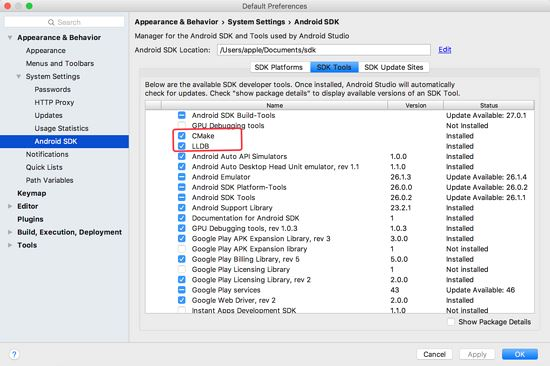Viewport: 550px width, 366px height.
Task: Toggle the CMake checkbox
Action: click(x=182, y=135)
